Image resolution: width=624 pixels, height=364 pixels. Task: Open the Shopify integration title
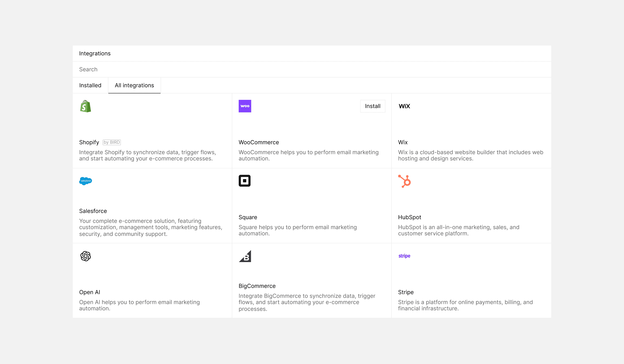(x=89, y=142)
